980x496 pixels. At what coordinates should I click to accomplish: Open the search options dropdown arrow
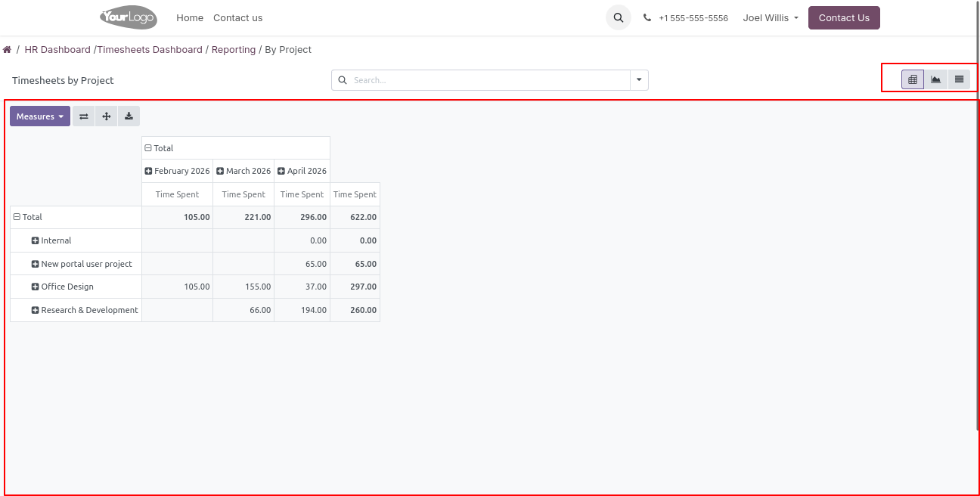pyautogui.click(x=639, y=80)
